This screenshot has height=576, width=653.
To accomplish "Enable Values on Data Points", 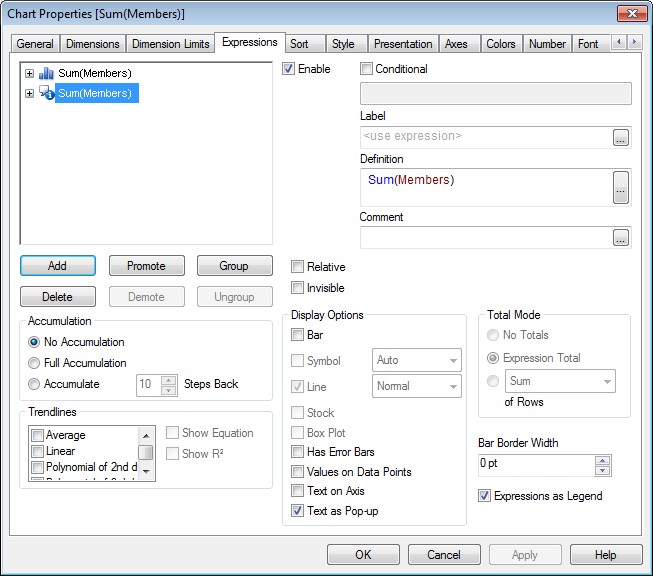I will [297, 471].
